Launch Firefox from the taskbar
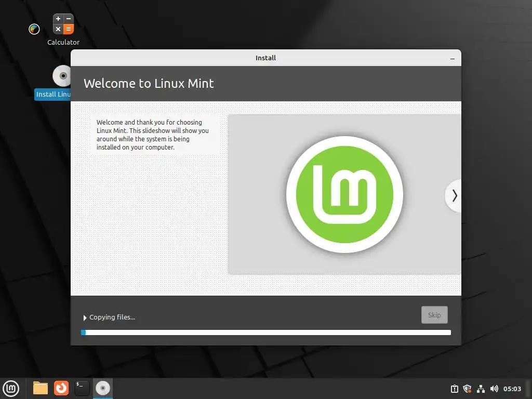532x399 pixels. click(x=61, y=388)
